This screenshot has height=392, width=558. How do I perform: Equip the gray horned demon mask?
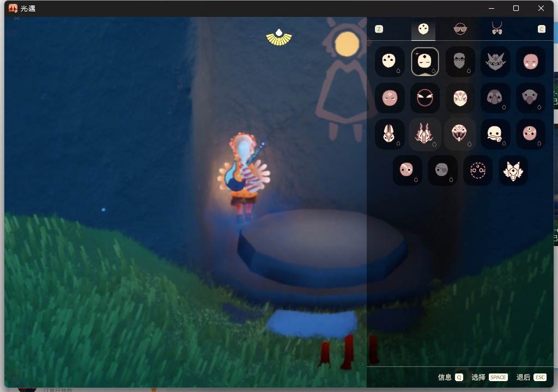495,61
